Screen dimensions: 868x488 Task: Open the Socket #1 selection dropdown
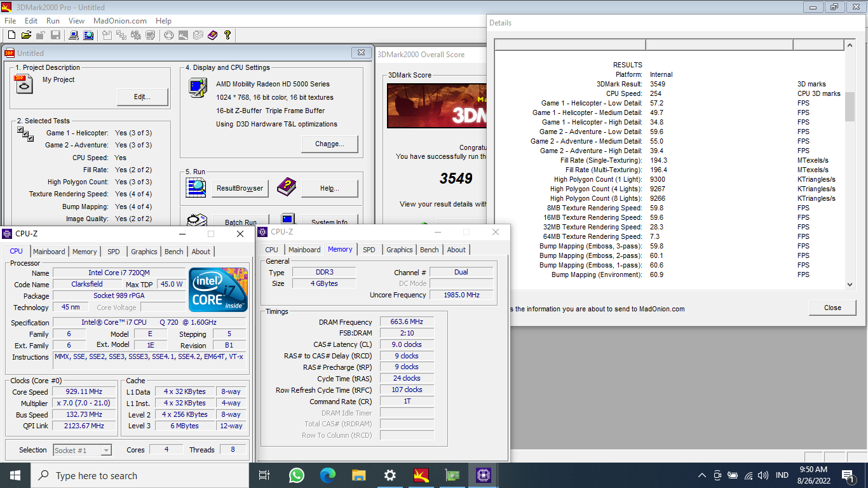[x=83, y=451]
